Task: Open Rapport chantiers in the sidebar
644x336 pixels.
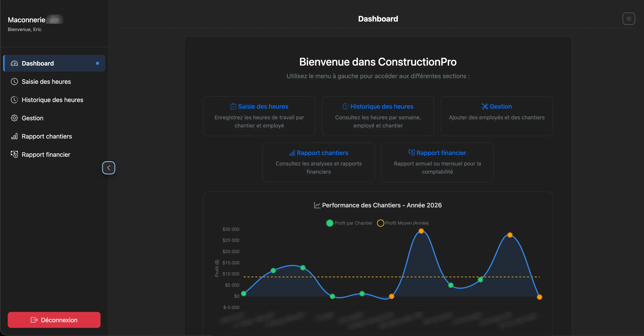Action: 47,136
